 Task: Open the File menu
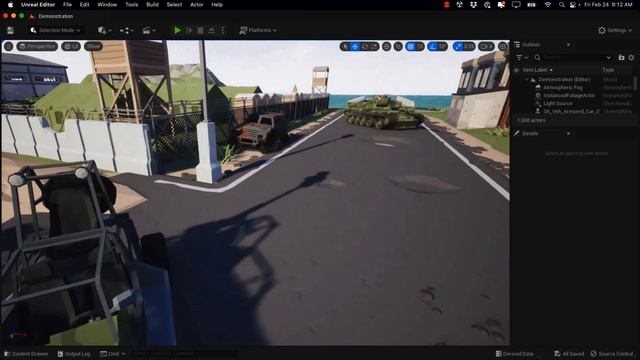click(x=67, y=4)
